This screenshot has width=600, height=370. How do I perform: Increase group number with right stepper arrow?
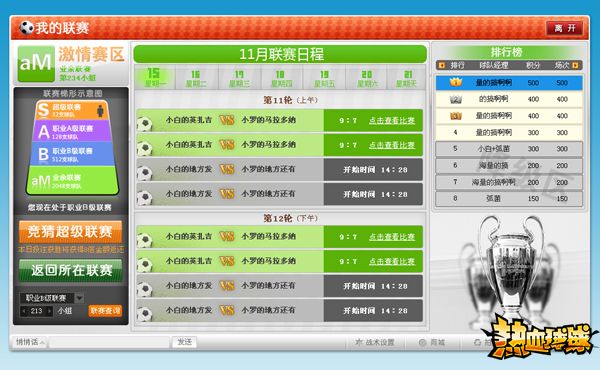[x=49, y=311]
